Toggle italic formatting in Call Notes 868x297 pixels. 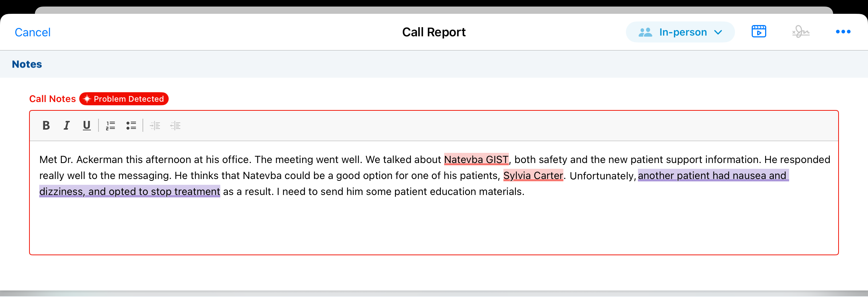pos(67,126)
